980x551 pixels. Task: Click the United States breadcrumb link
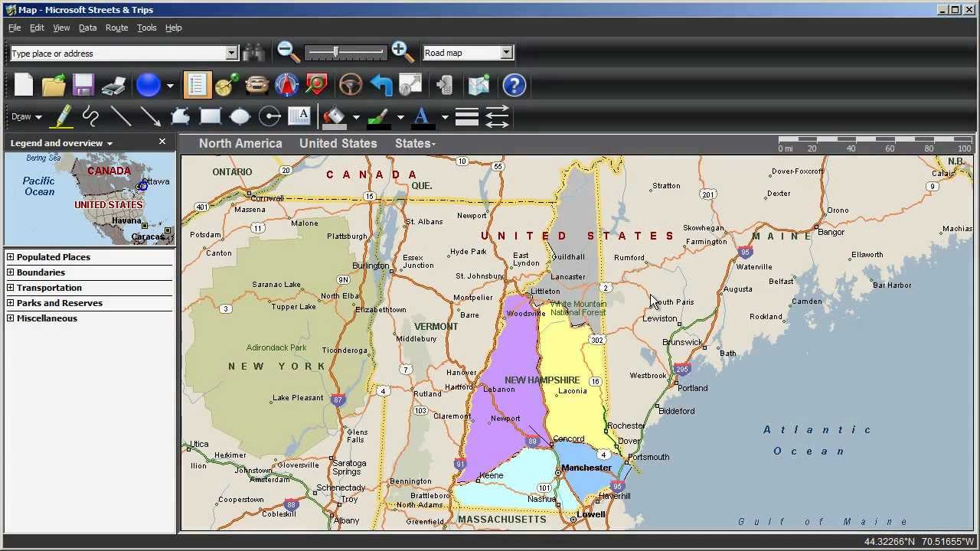click(338, 143)
